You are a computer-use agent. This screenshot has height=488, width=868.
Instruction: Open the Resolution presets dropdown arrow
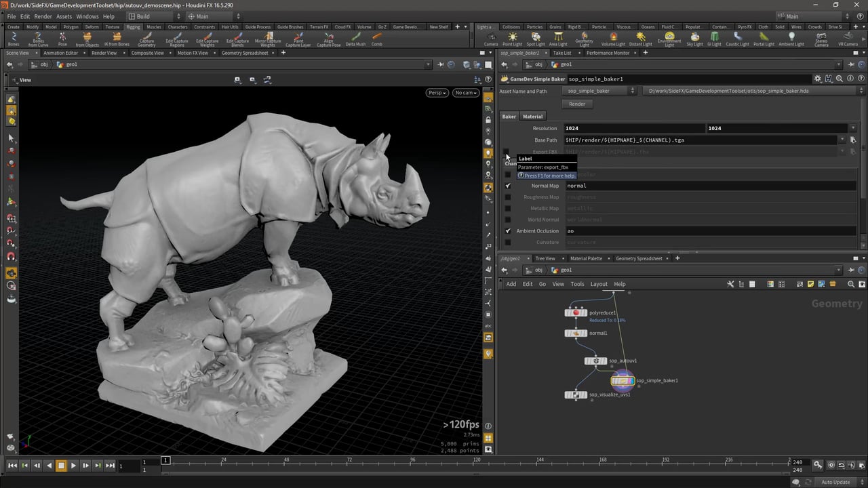853,128
